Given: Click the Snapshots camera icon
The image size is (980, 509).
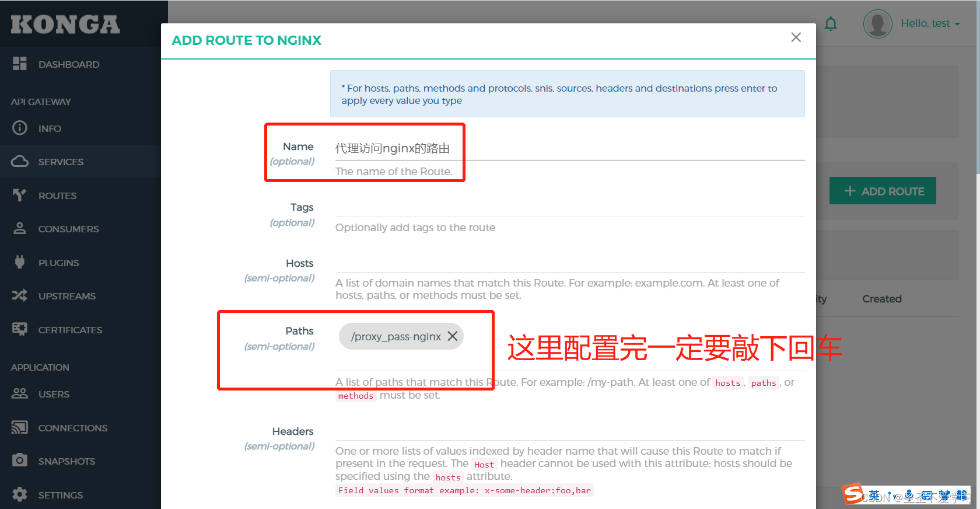Looking at the screenshot, I should pyautogui.click(x=20, y=461).
